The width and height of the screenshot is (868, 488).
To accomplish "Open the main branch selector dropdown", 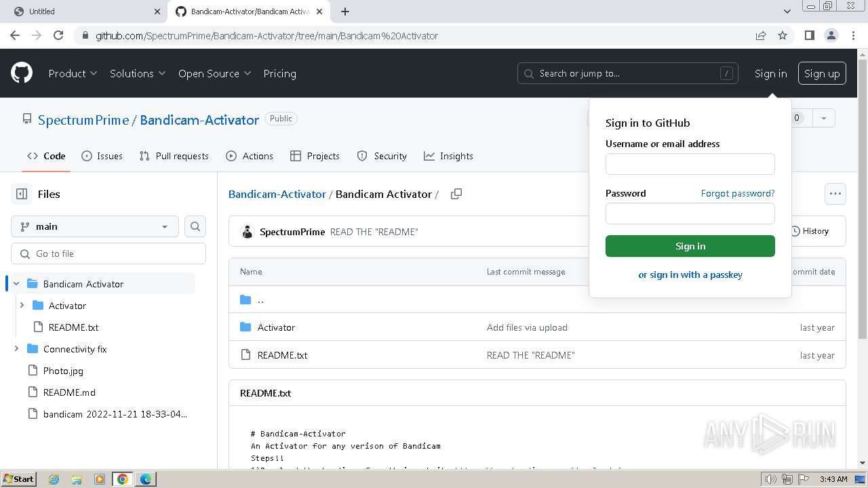I will (95, 226).
